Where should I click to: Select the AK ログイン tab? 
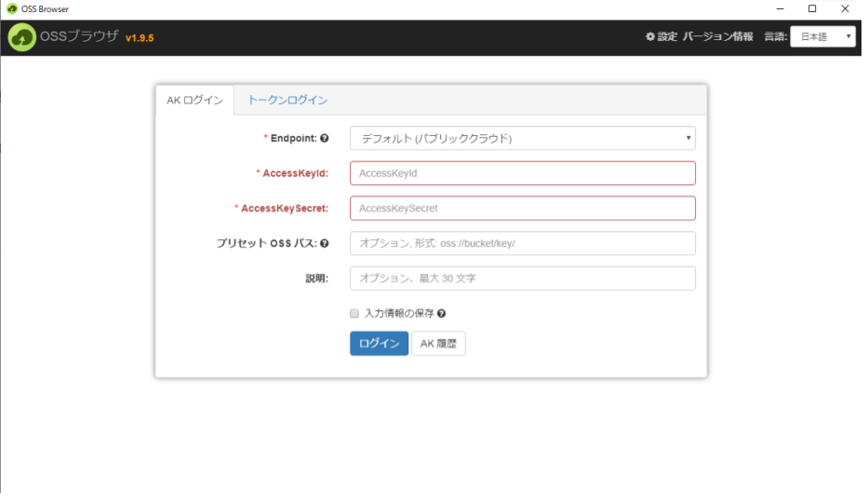click(194, 101)
